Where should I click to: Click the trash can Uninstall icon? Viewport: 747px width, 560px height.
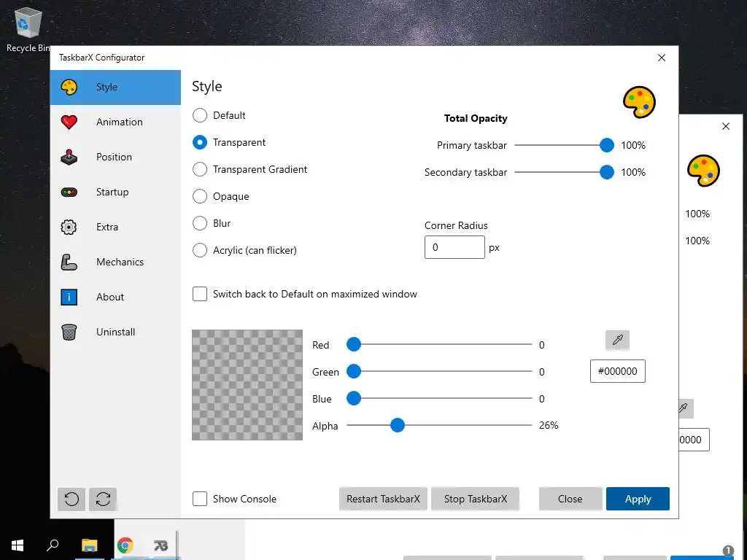click(x=69, y=332)
